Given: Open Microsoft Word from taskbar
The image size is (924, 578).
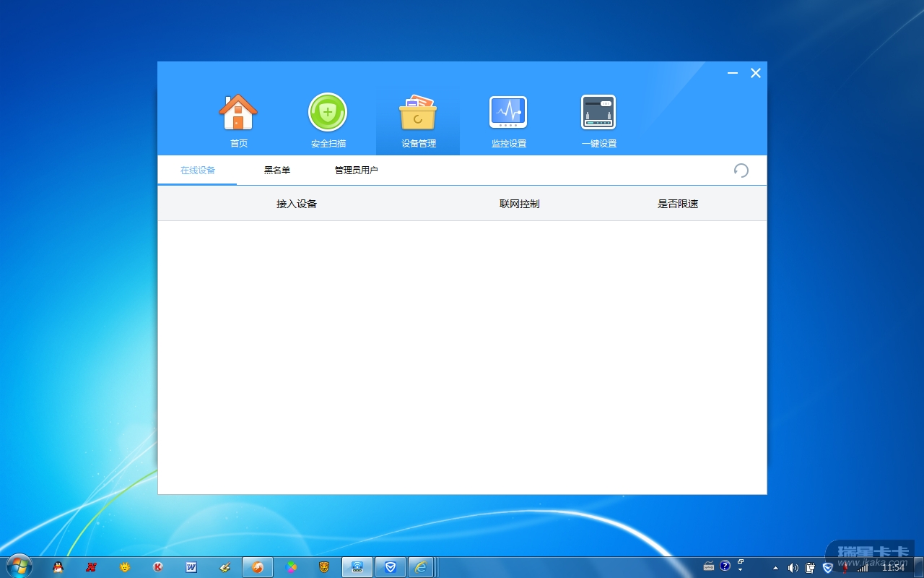Looking at the screenshot, I should pyautogui.click(x=191, y=567).
